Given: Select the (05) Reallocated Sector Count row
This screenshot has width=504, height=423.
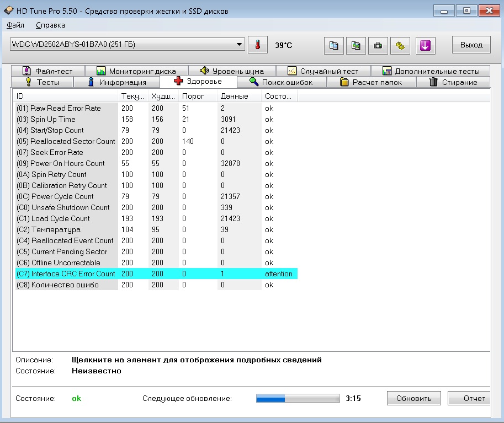Looking at the screenshot, I should pos(156,141).
